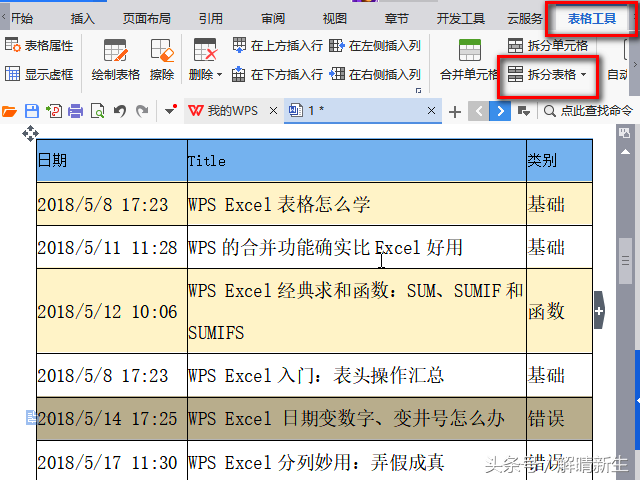
Task: Click the 点此查找命令 search box
Action: pyautogui.click(x=589, y=111)
